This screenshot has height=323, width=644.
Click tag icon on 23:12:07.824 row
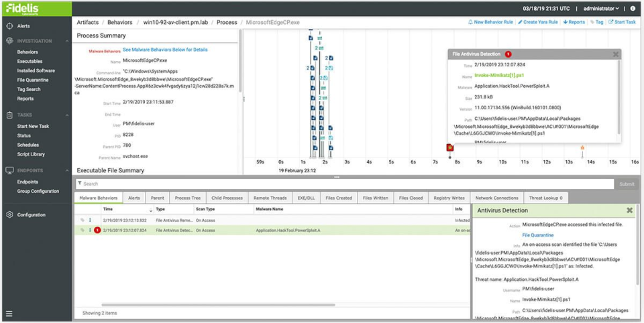tap(82, 231)
